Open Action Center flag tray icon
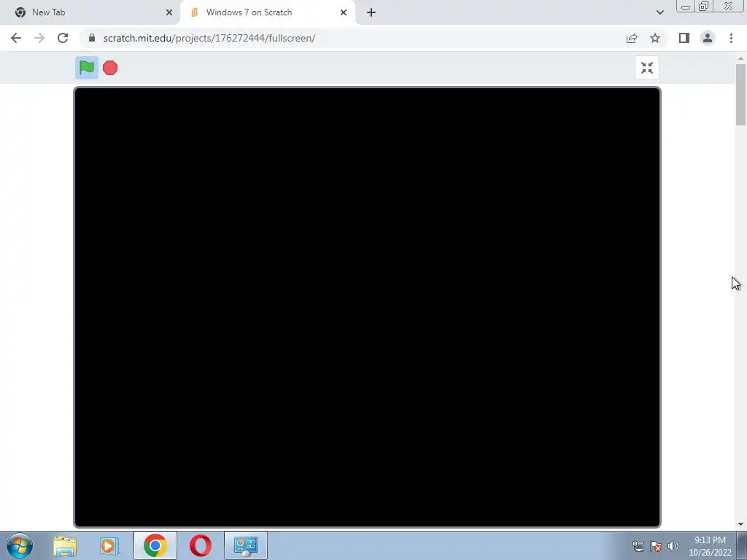The image size is (747, 560). pyautogui.click(x=656, y=546)
